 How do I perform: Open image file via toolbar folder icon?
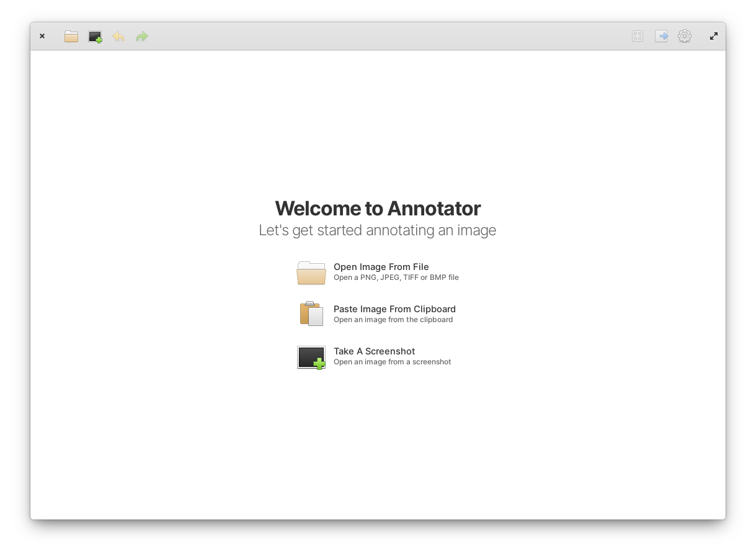[71, 37]
